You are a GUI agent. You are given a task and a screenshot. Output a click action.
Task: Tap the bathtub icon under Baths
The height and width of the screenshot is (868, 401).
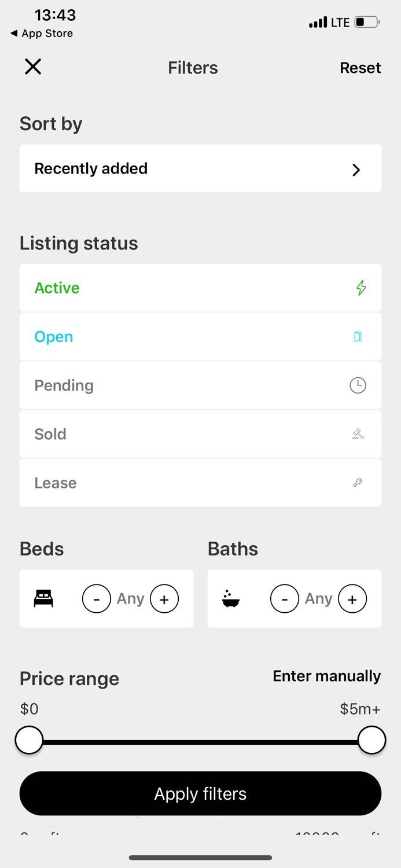231,599
